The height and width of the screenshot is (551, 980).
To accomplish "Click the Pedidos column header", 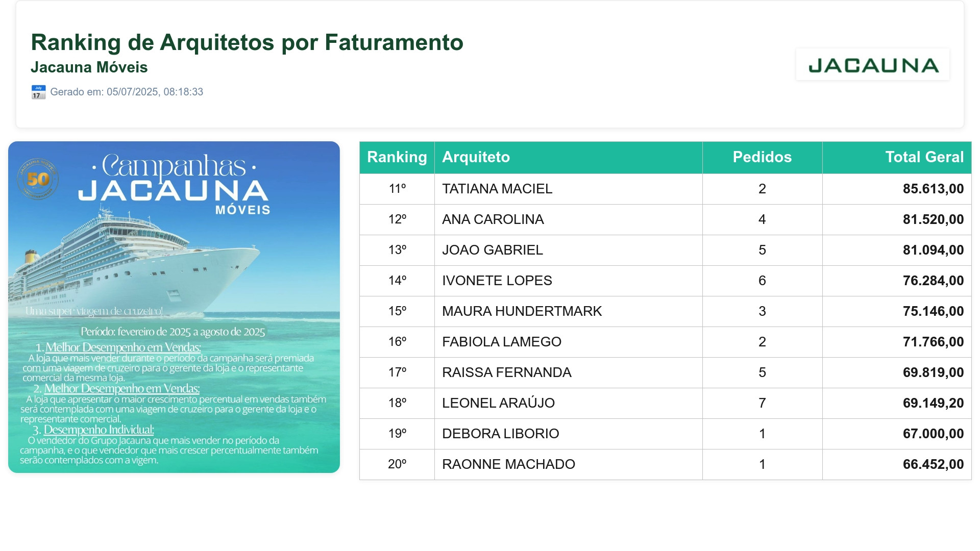I will coord(763,157).
